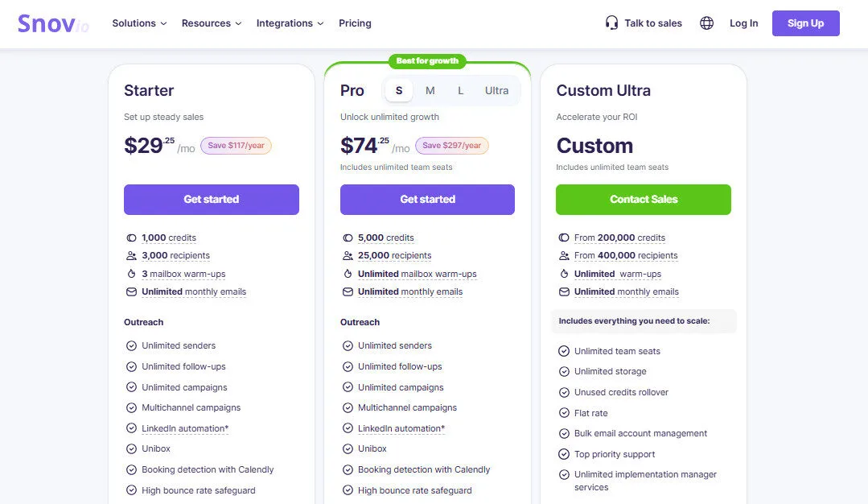Click the Save $297/year badge

(x=451, y=145)
